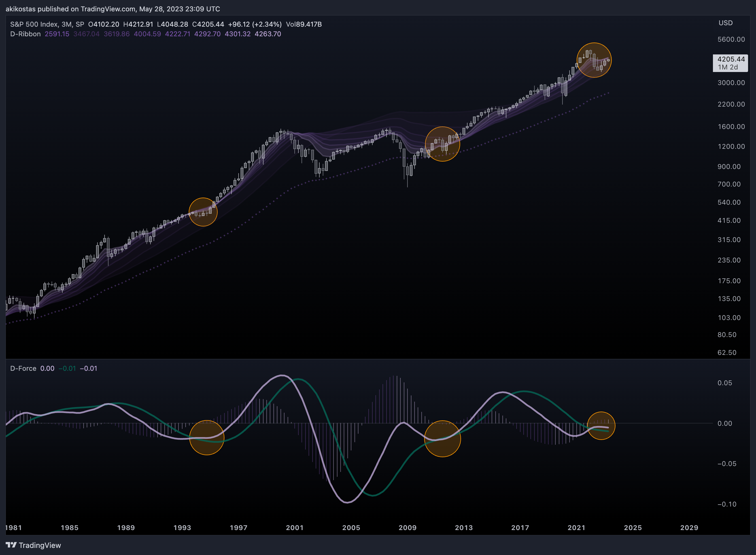The height and width of the screenshot is (555, 756).
Task: Click the 1997 time axis label
Action: tap(239, 528)
